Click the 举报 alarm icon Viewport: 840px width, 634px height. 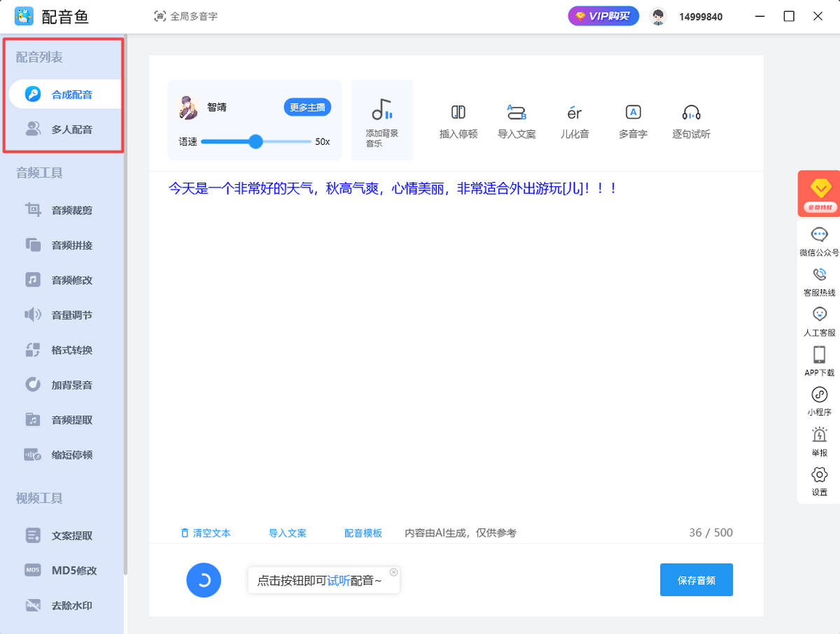point(819,435)
